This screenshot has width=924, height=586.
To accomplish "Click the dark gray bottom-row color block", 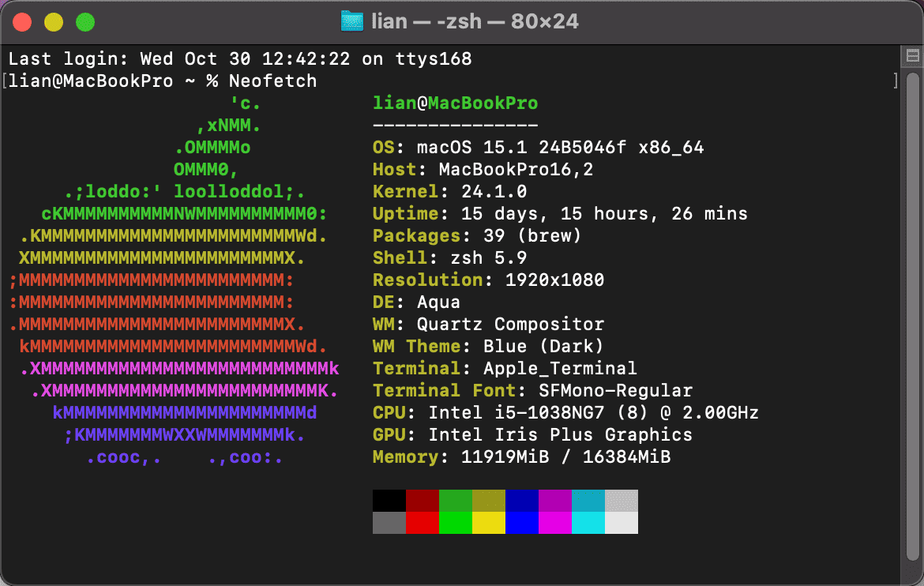I will coord(389,523).
